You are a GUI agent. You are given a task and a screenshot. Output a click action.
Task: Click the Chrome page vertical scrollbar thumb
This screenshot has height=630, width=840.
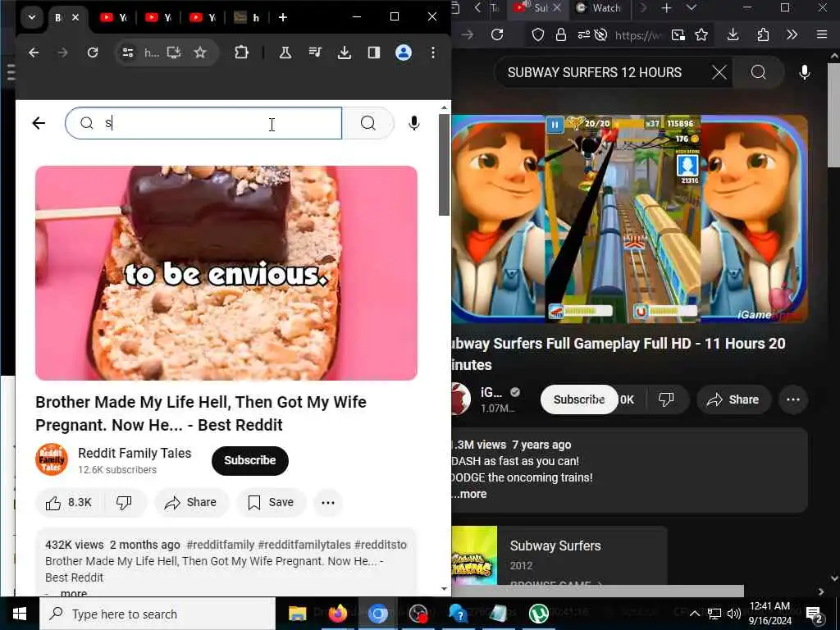tap(444, 164)
